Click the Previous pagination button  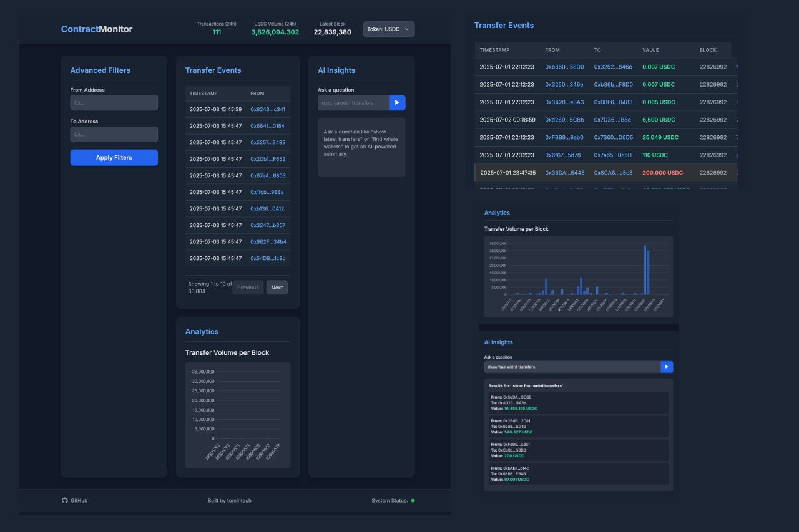tap(248, 287)
